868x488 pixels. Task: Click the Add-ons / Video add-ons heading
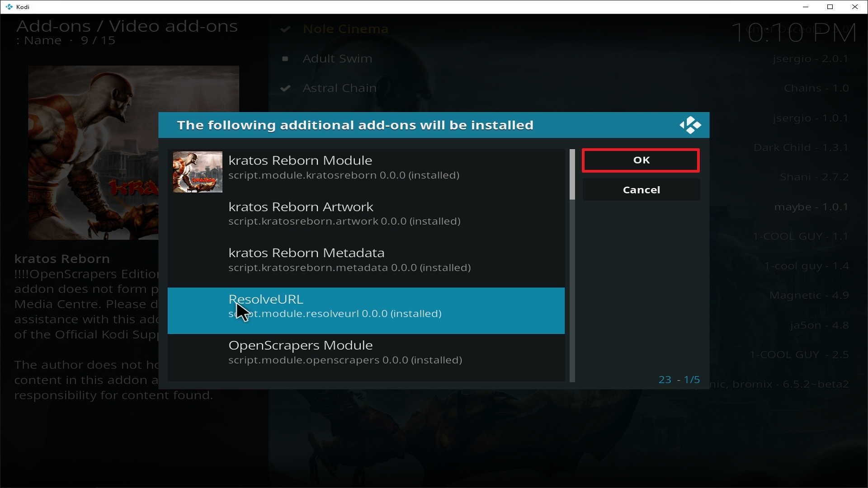click(127, 26)
